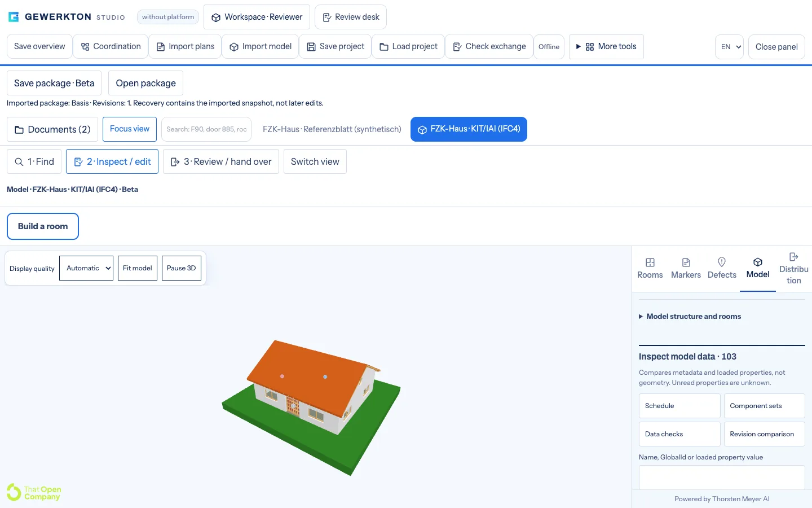Switch to the Defects panel tab

[722, 269]
